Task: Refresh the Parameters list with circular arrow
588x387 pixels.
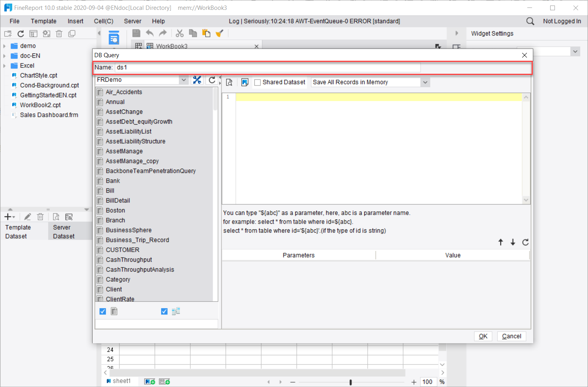Action: pyautogui.click(x=525, y=242)
